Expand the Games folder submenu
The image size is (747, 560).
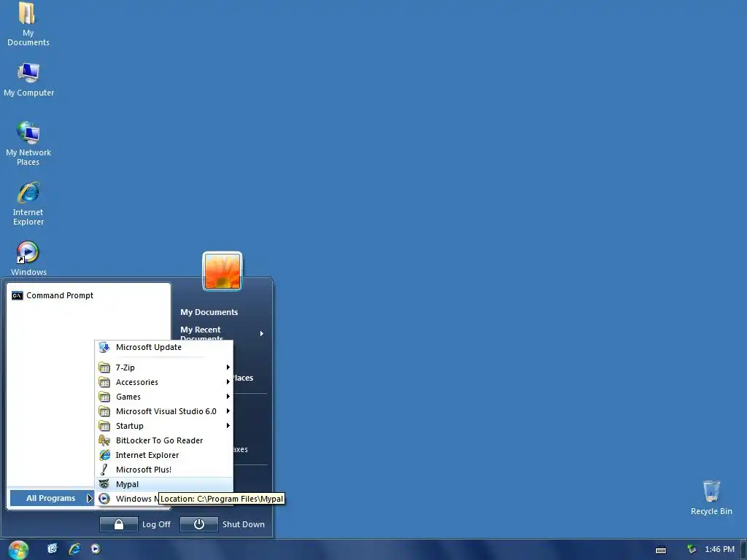pyautogui.click(x=164, y=397)
